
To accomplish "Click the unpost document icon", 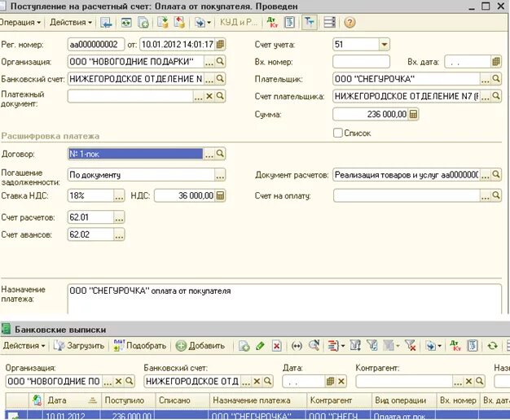I will [x=179, y=23].
